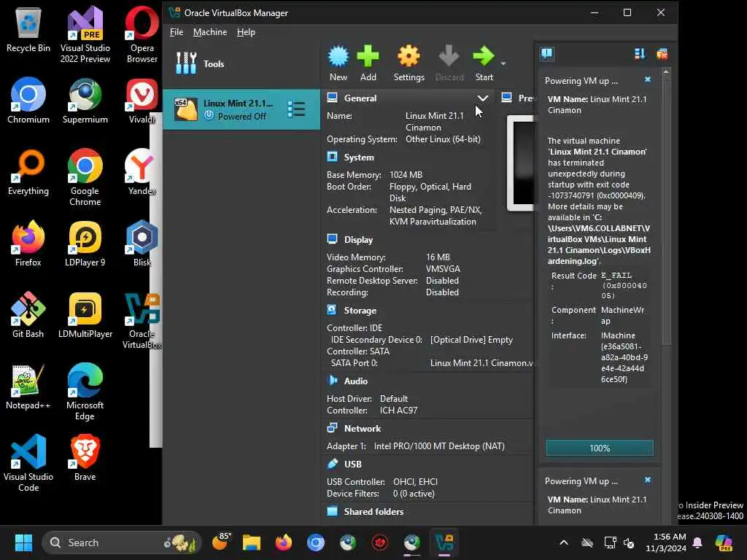Open File Explorer from the taskbar
Viewport: 747px width, 560px height.
point(252,542)
